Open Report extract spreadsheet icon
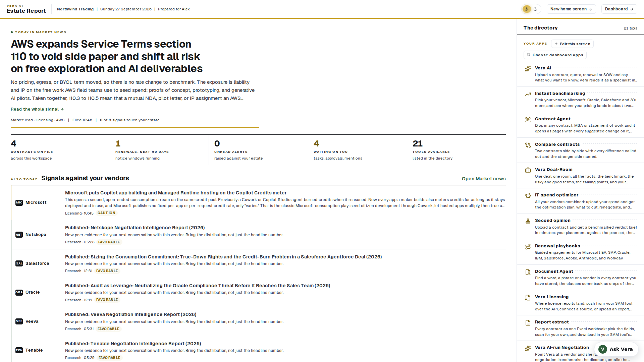644x362 pixels. pos(528,323)
